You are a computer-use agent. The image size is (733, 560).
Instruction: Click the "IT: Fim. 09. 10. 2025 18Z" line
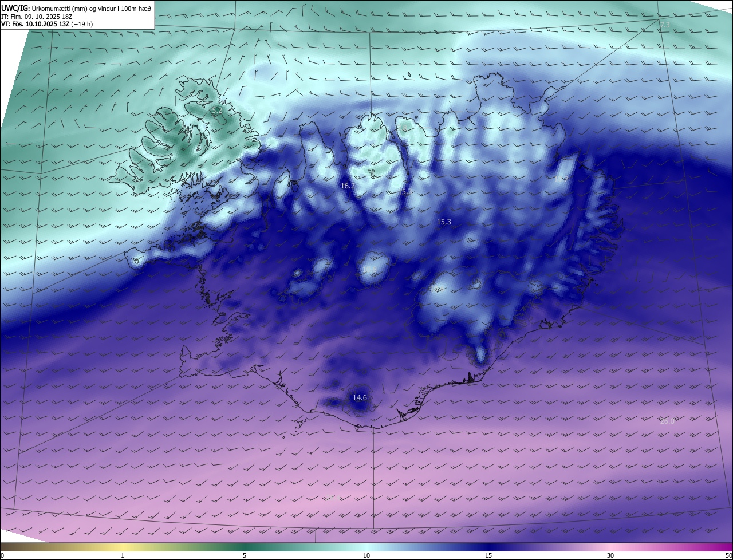tap(37, 16)
